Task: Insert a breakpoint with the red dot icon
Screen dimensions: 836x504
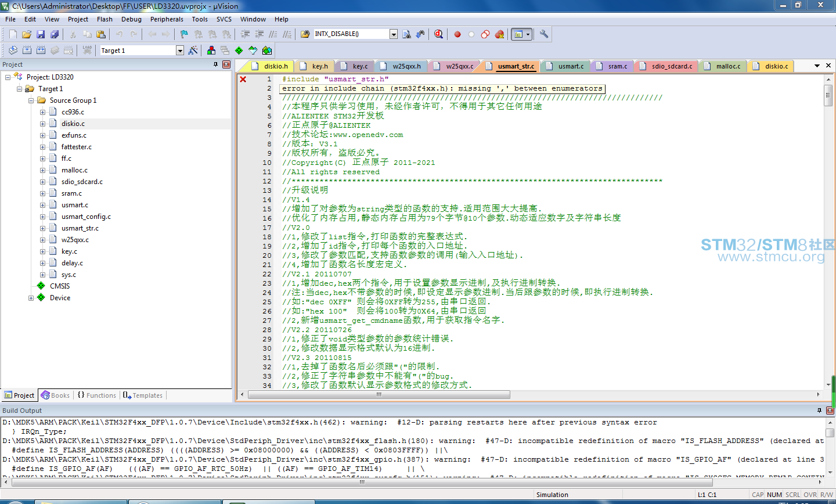Action: pyautogui.click(x=457, y=34)
